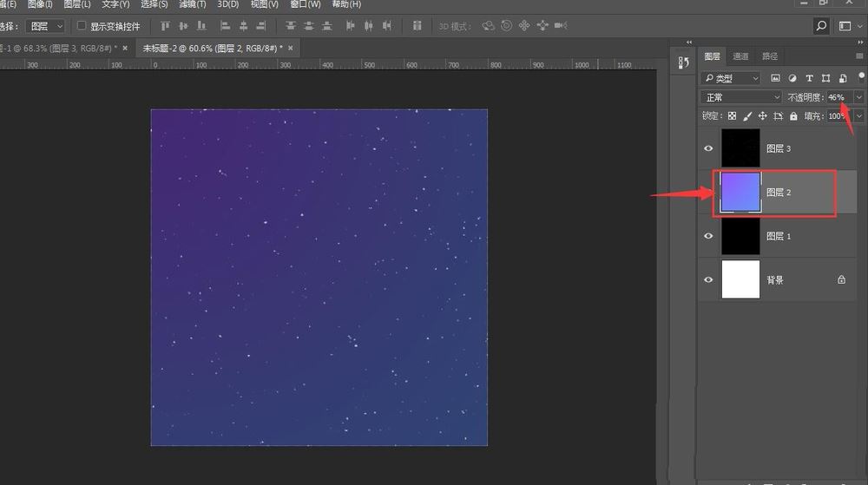Filter layers by pixel layer icon
Viewport: 868px width, 485px height.
[x=775, y=79]
